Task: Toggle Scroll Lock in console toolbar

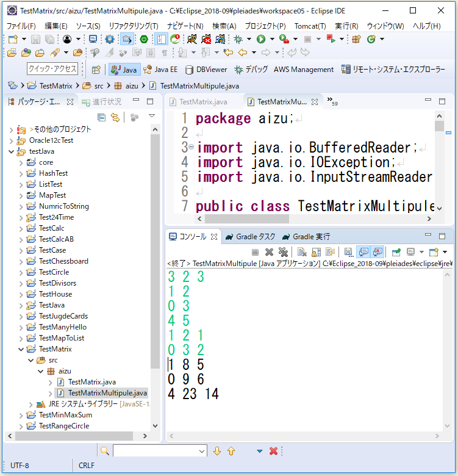Action: coord(316,252)
